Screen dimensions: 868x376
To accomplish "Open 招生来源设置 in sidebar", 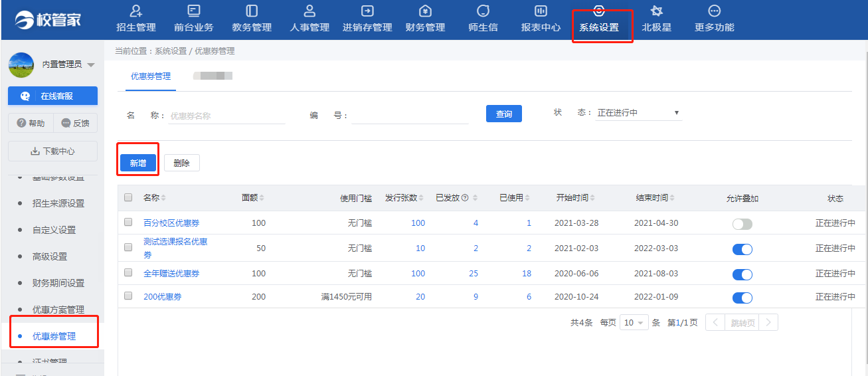I will tap(58, 203).
